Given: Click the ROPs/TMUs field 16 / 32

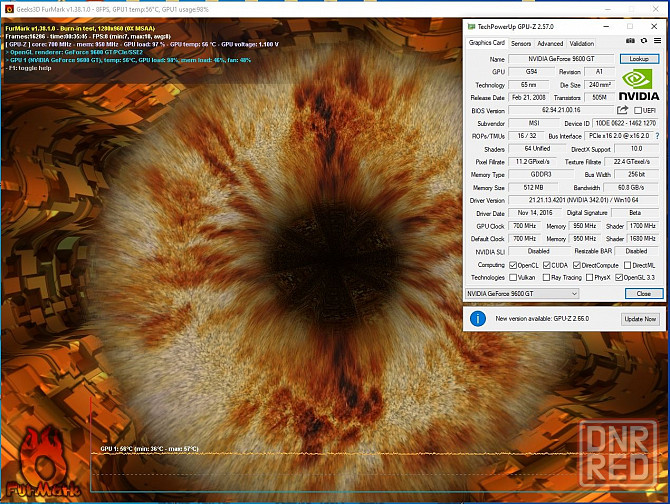Looking at the screenshot, I should point(526,136).
